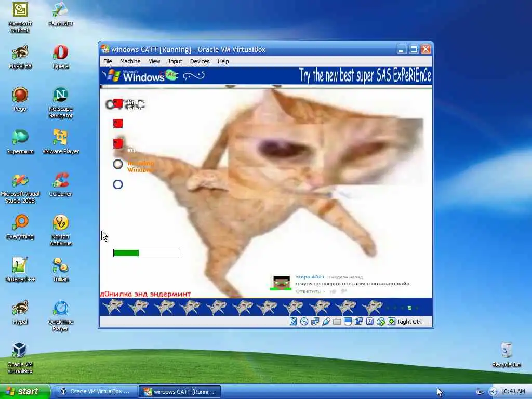The height and width of the screenshot is (399, 532).
Task: Switch to windows CATT taskbar button
Action: coord(180,392)
